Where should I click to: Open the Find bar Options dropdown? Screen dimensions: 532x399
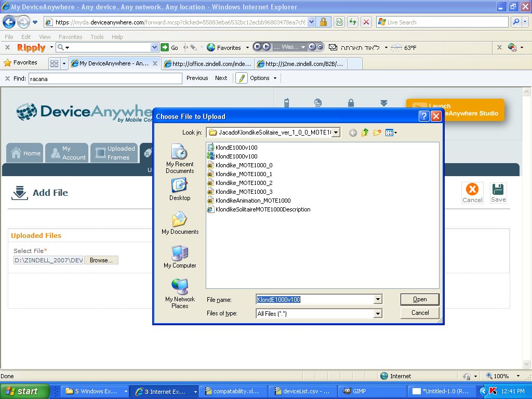point(275,78)
